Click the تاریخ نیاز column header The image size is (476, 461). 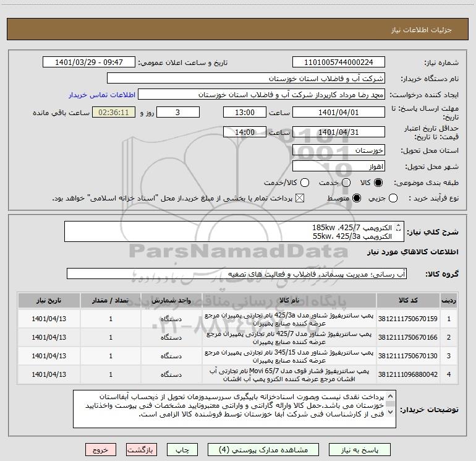49,301
